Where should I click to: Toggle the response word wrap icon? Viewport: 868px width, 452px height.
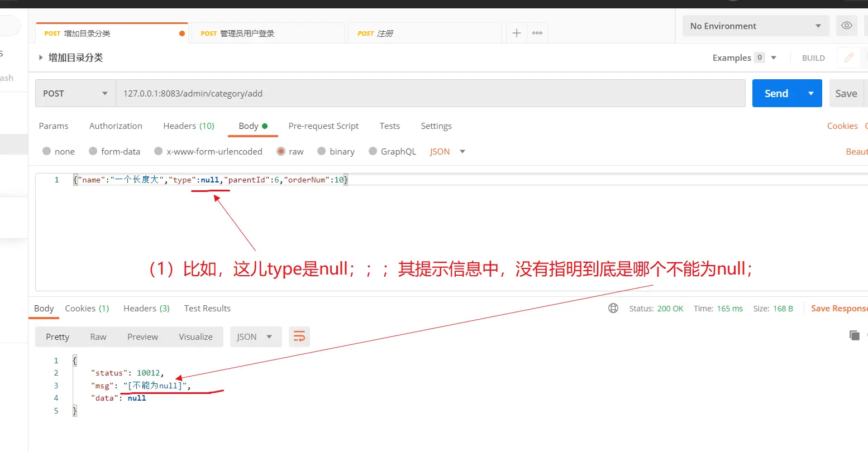[299, 336]
